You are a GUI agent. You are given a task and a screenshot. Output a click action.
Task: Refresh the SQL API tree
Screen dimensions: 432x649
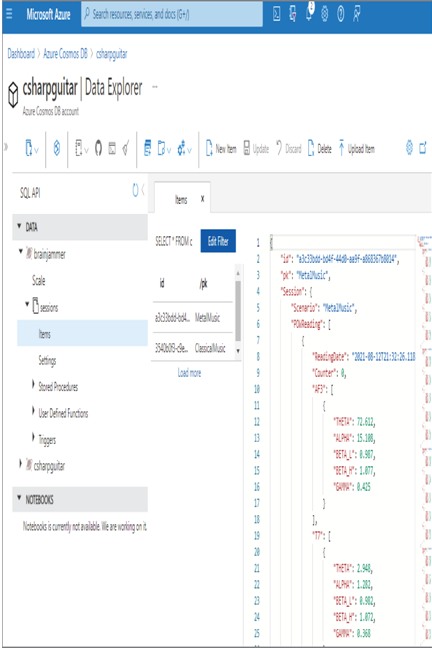coord(135,190)
